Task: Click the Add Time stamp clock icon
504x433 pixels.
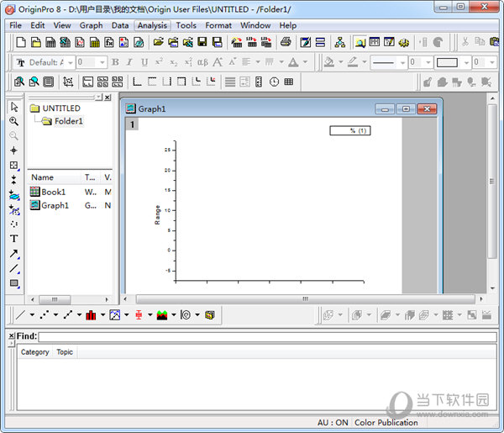Action: [274, 82]
